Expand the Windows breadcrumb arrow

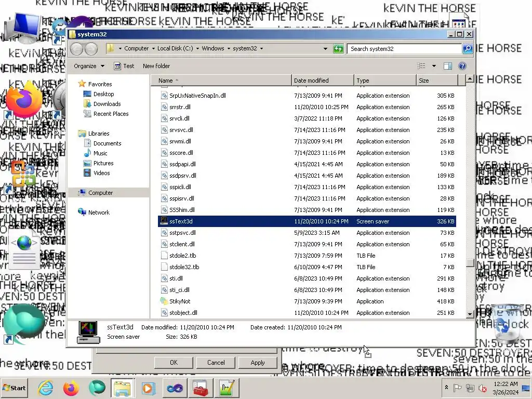pyautogui.click(x=229, y=48)
